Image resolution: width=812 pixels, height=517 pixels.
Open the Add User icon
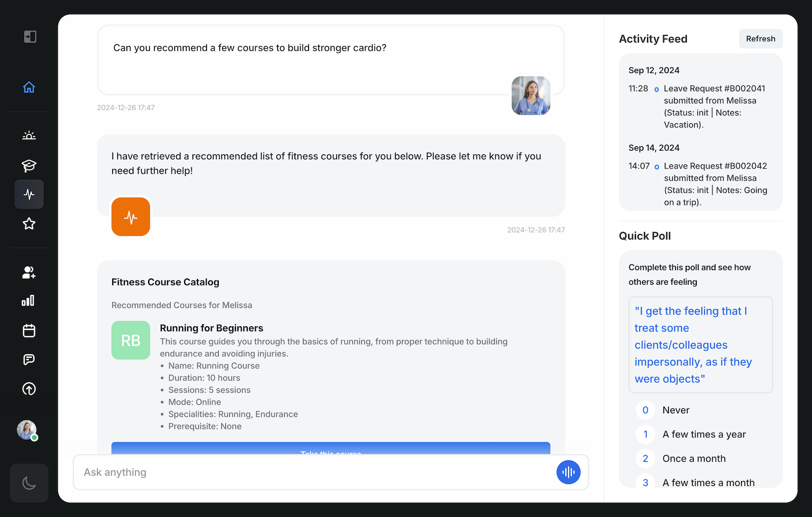(x=29, y=272)
